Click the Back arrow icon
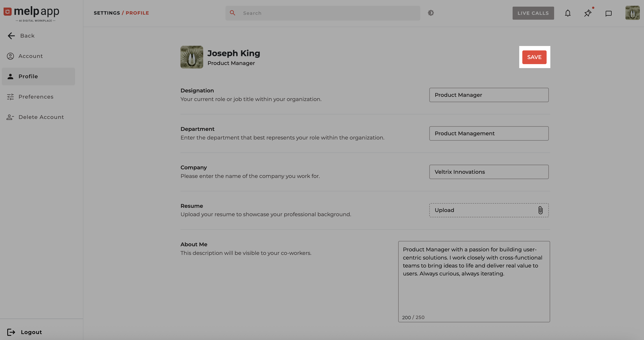The image size is (644, 340). point(11,36)
